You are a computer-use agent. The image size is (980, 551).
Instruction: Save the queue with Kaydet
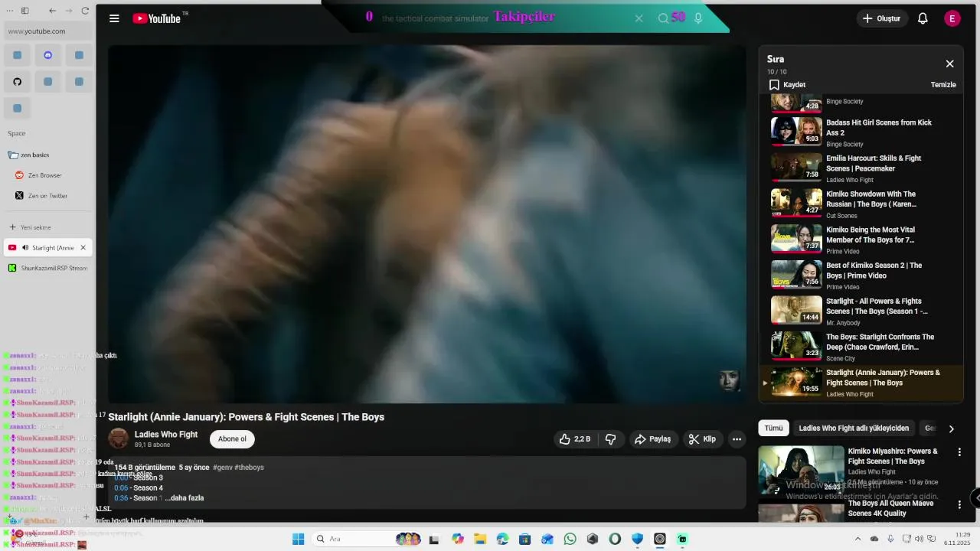coord(787,85)
